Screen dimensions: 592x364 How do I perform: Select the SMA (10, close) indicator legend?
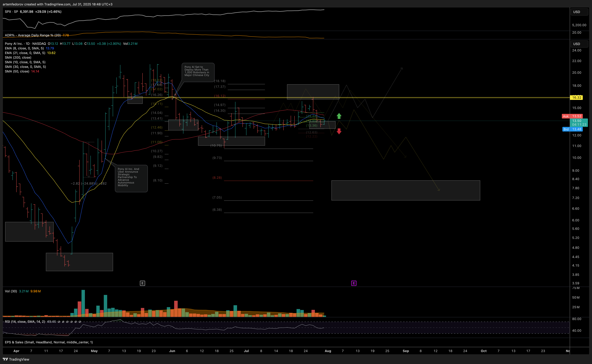pyautogui.click(x=25, y=62)
